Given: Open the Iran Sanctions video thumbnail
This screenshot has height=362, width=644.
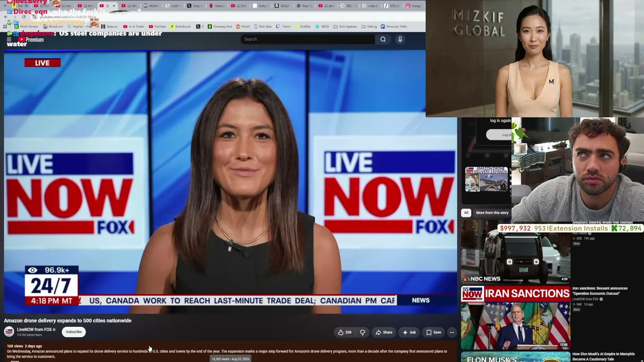Looking at the screenshot, I should pos(516,317).
